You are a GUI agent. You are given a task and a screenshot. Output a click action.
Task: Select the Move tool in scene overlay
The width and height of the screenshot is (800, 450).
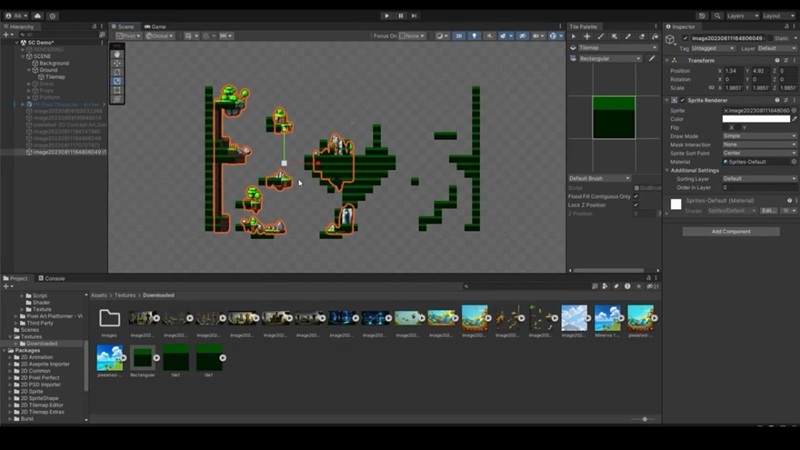(117, 63)
